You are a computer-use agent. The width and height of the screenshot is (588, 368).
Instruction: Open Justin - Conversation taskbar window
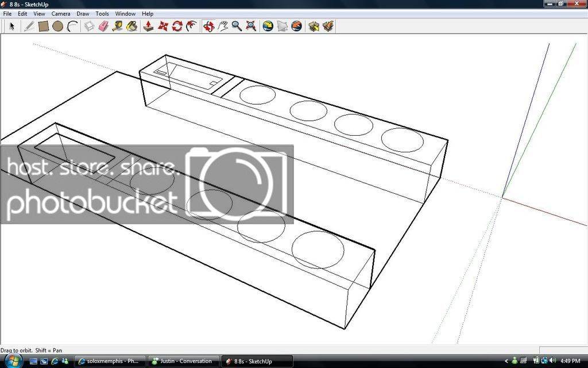tap(183, 361)
